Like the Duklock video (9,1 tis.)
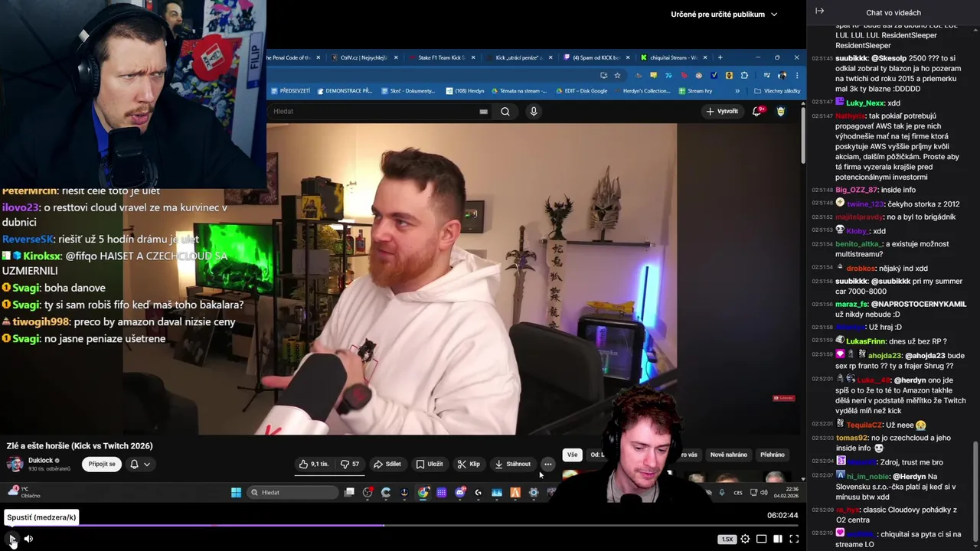Screen dimensions: 980x551 [313, 464]
